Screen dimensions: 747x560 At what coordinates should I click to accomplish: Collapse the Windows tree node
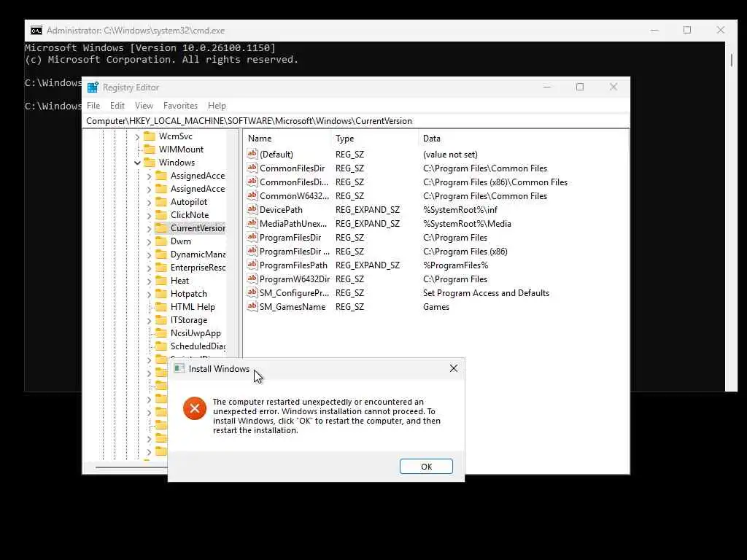point(137,163)
